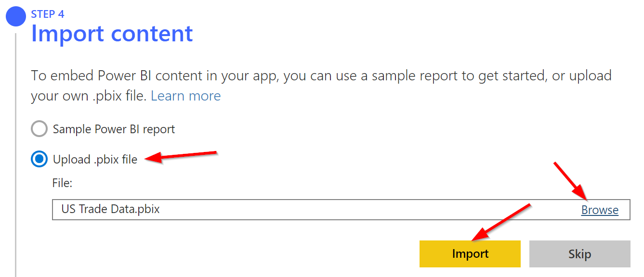Click the Browse link to choose a file
Image resolution: width=644 pixels, height=277 pixels.
point(600,210)
